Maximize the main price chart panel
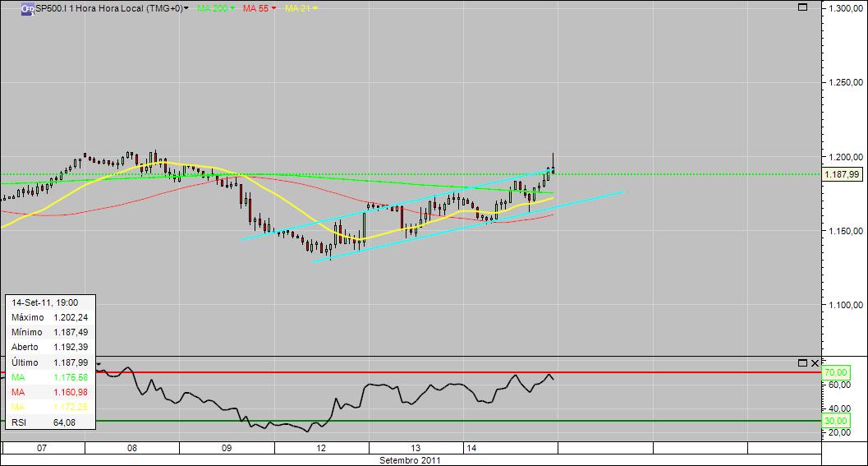 802,7
